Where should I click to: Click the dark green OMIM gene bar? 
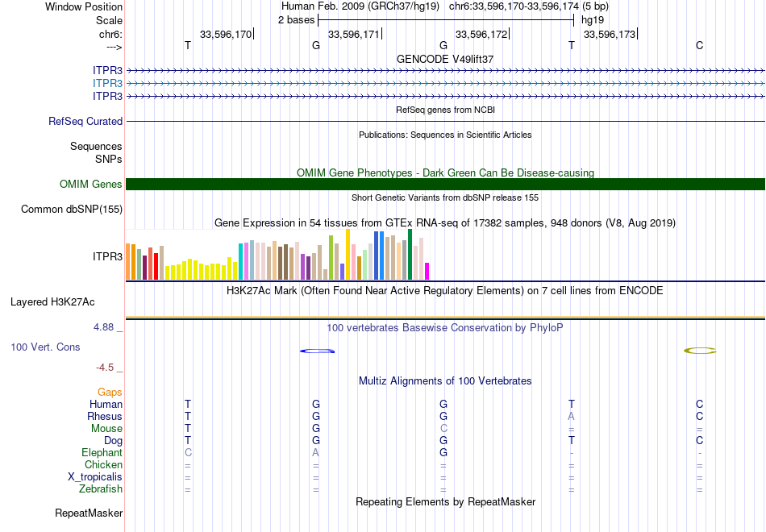point(446,184)
